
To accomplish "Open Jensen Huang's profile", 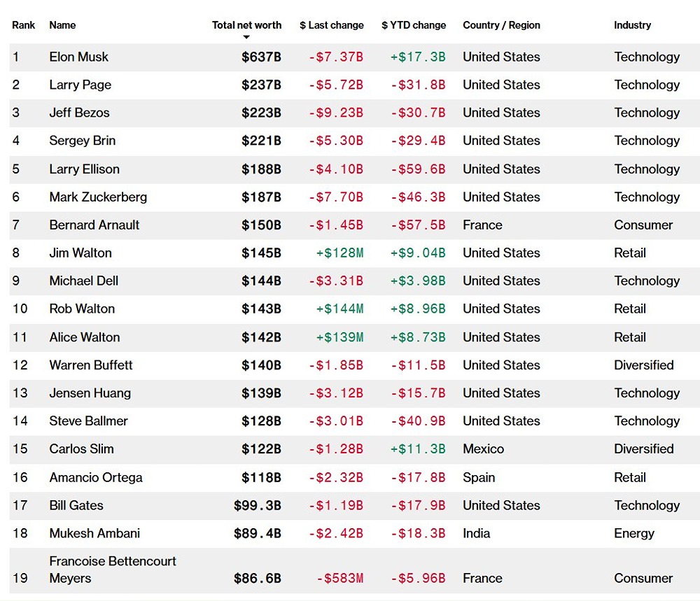I will click(x=90, y=393).
